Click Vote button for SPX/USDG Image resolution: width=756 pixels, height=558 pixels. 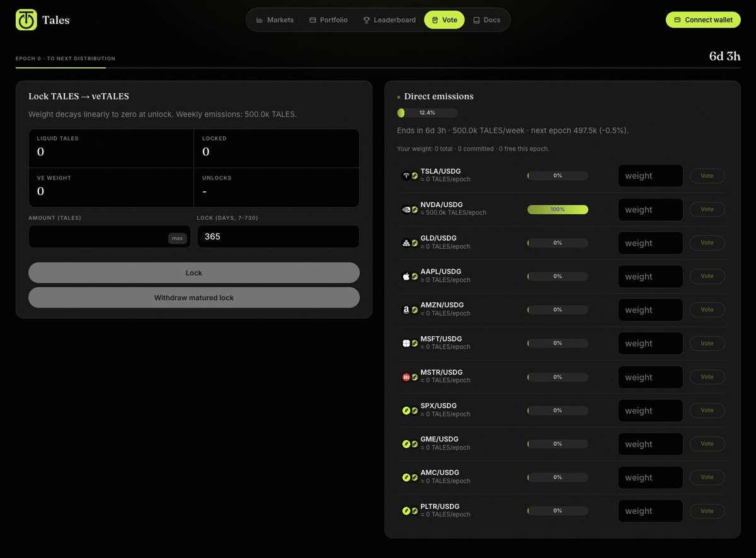coord(707,410)
